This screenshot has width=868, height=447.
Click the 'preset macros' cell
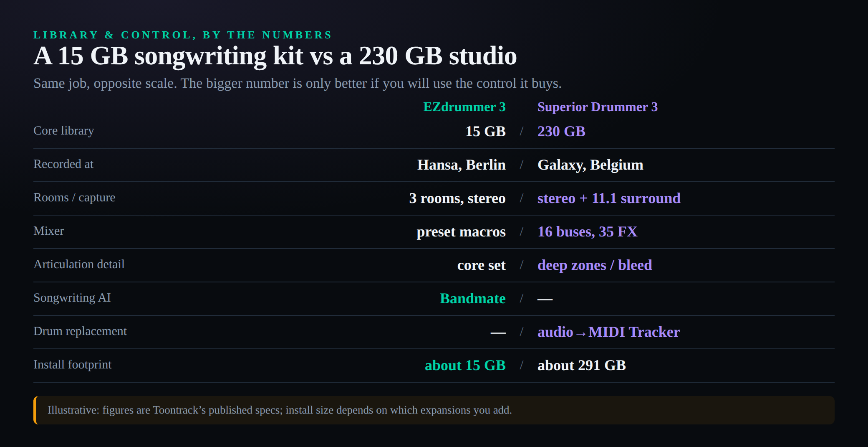(461, 232)
